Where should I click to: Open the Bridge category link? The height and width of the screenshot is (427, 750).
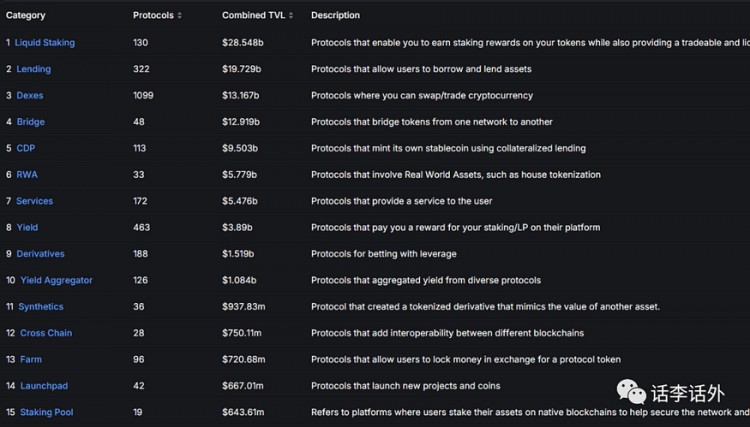coord(31,121)
